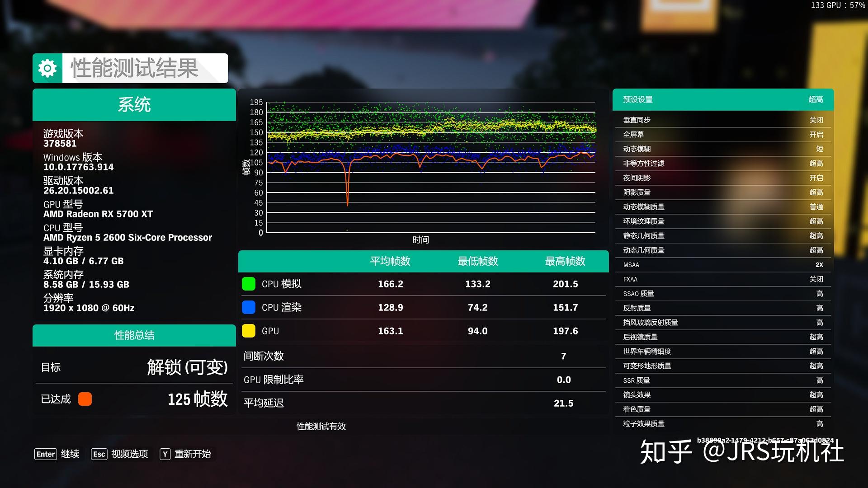Click the Esc key icon for 视频选项
The height and width of the screenshot is (488, 868).
(99, 454)
